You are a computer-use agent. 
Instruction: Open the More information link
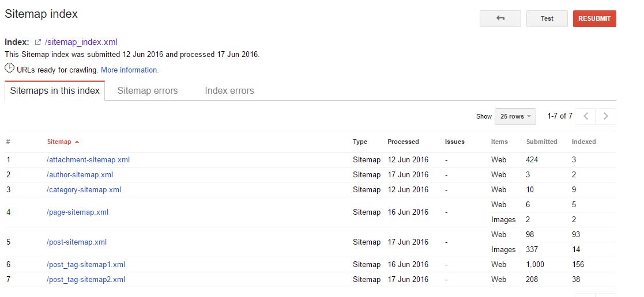pyautogui.click(x=130, y=70)
